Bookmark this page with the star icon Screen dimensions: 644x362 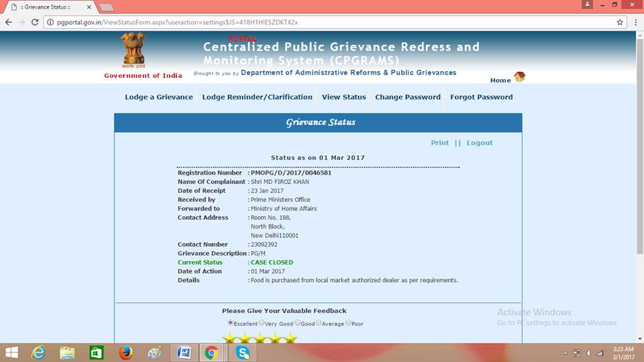click(x=620, y=22)
